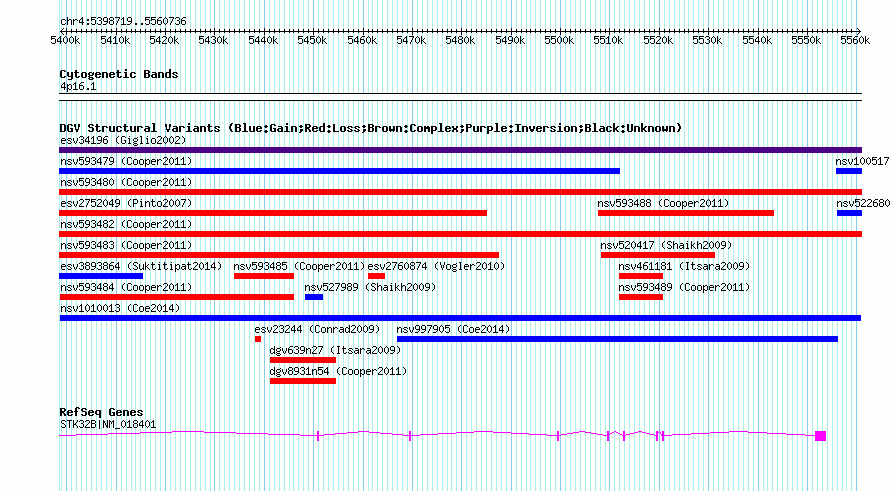Select the red dgv8931n54 loss bar
This screenshot has height=491, width=890.
(303, 381)
